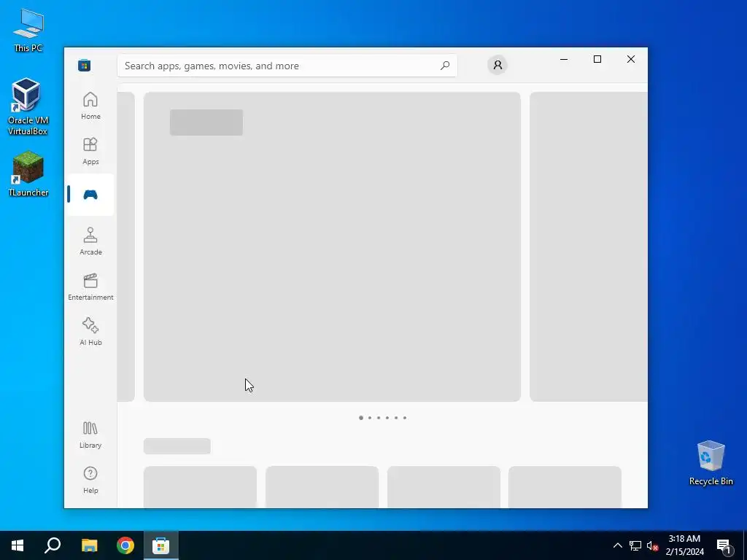
Task: Open AI Hub in the sidebar
Action: (90, 332)
